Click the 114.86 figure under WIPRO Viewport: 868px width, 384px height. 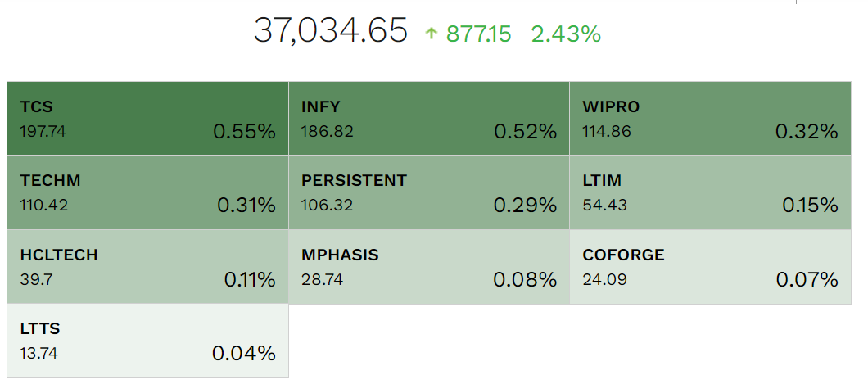click(x=607, y=131)
